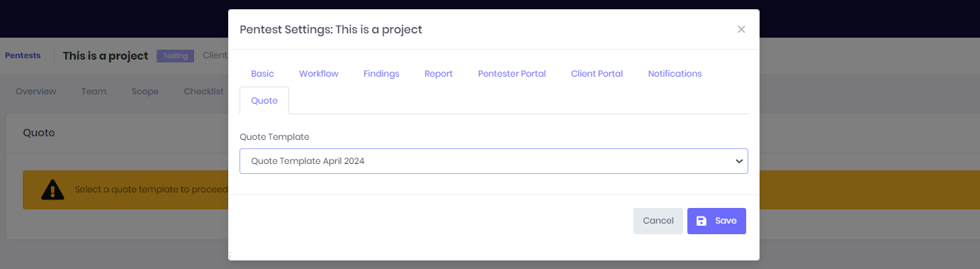This screenshot has width=980, height=269.
Task: Go to the Checklist project tab
Action: 203,92
